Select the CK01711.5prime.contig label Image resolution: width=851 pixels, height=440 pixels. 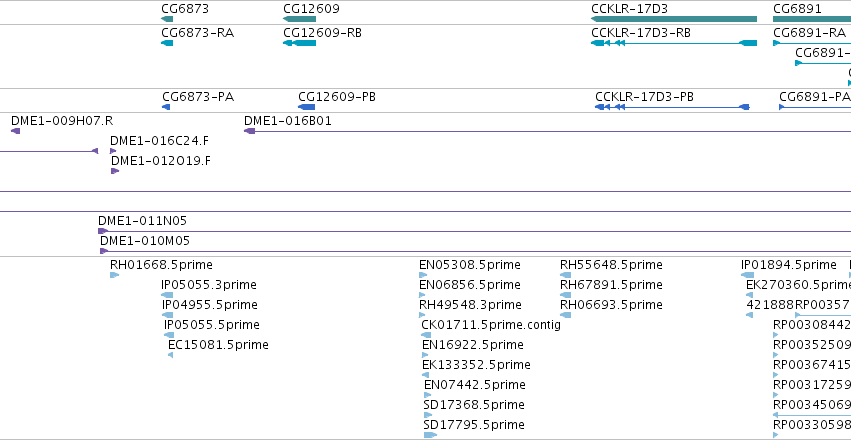491,325
